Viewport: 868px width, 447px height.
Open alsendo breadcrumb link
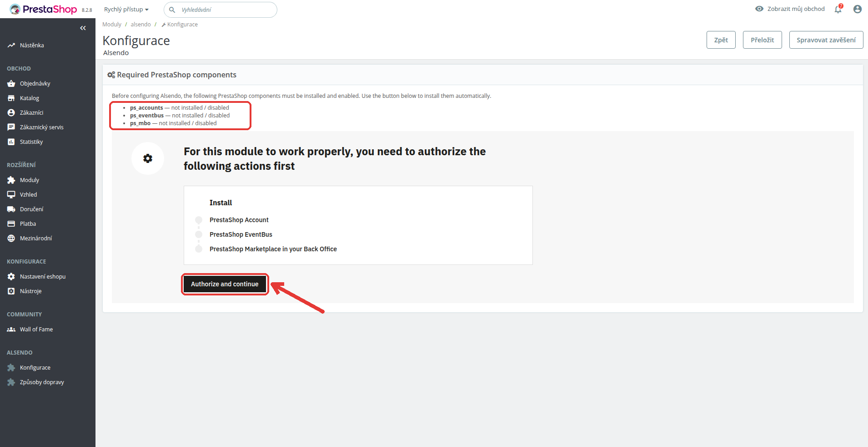tap(140, 25)
